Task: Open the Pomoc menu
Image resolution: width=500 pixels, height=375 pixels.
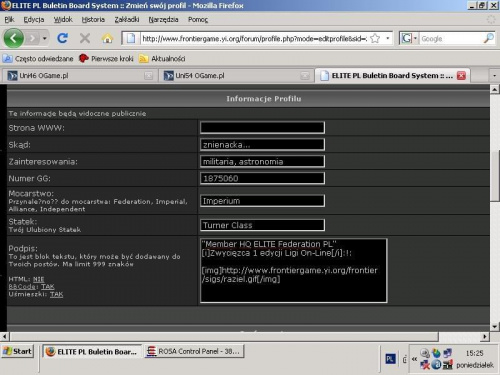Action: click(198, 20)
